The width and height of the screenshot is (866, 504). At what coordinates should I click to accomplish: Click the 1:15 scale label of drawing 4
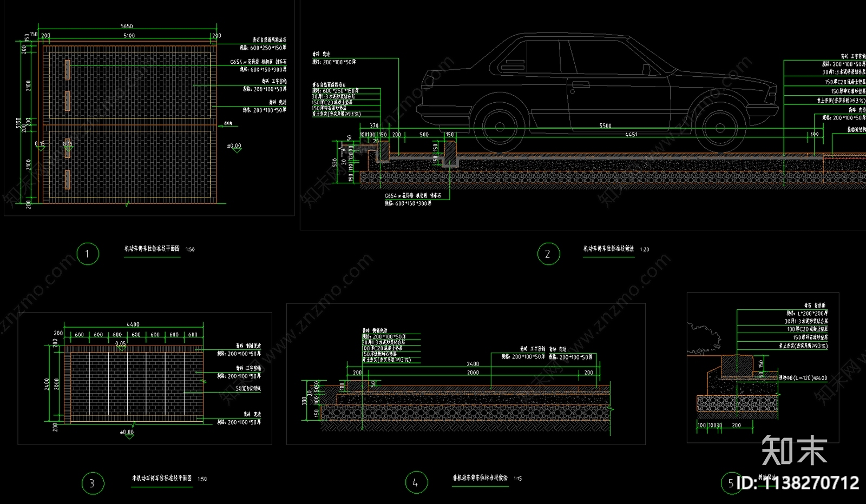518,479
